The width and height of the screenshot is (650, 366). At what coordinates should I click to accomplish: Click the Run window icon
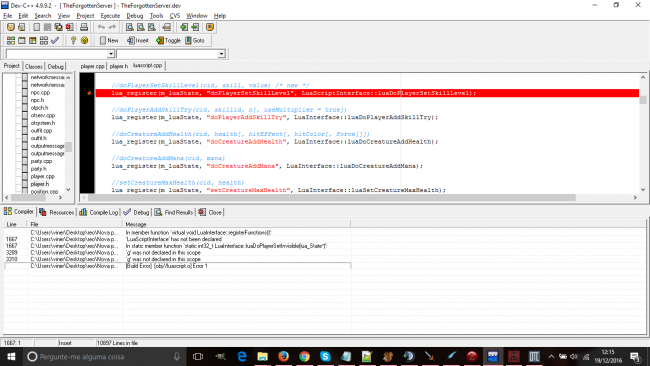coord(22,41)
